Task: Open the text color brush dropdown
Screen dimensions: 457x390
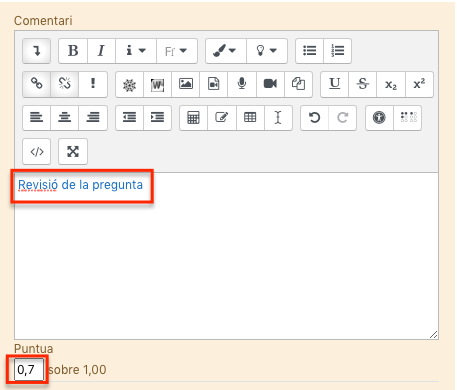Action: click(226, 51)
